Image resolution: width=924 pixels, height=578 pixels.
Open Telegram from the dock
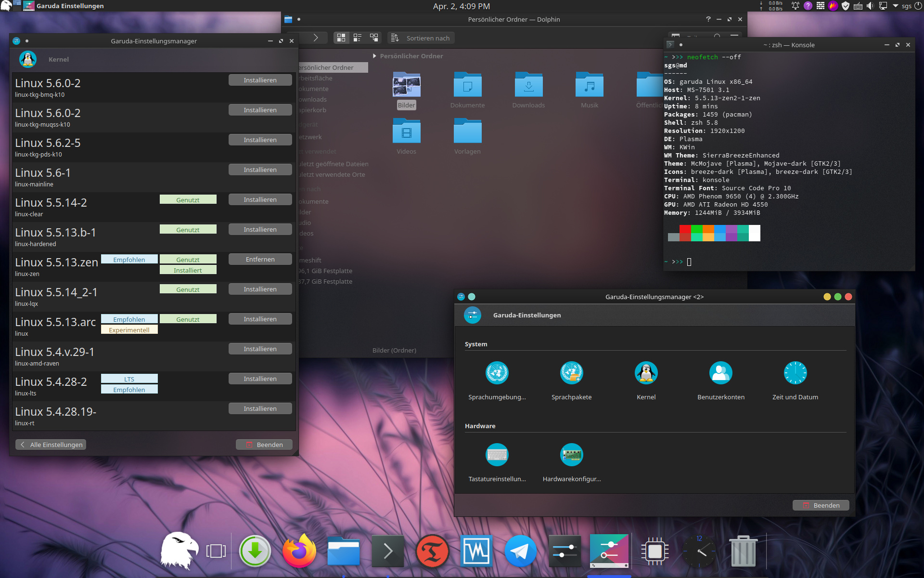coord(520,551)
